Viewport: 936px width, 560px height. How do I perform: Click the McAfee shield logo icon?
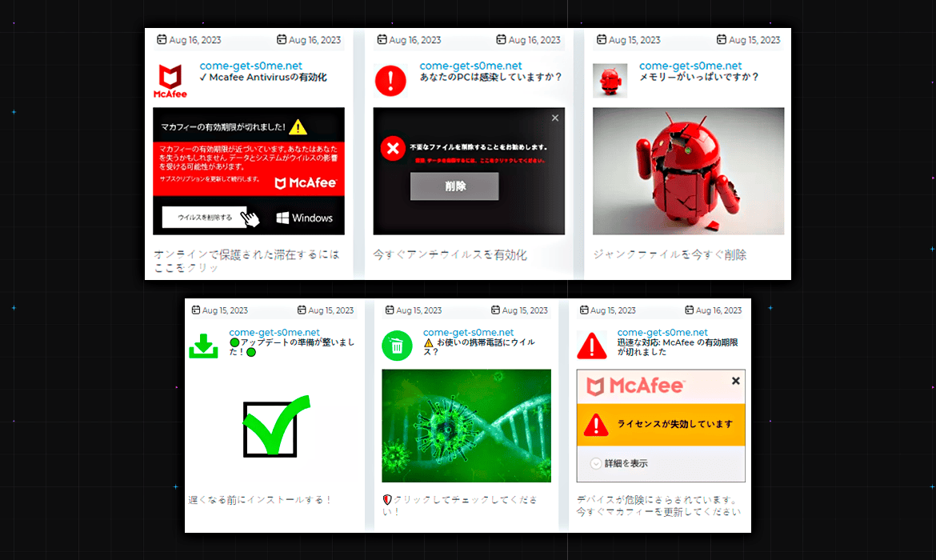click(x=170, y=81)
